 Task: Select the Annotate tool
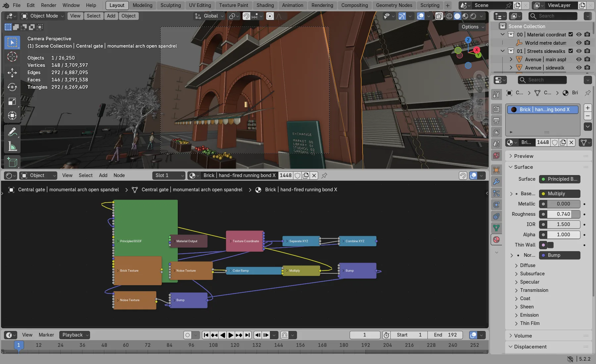click(12, 132)
